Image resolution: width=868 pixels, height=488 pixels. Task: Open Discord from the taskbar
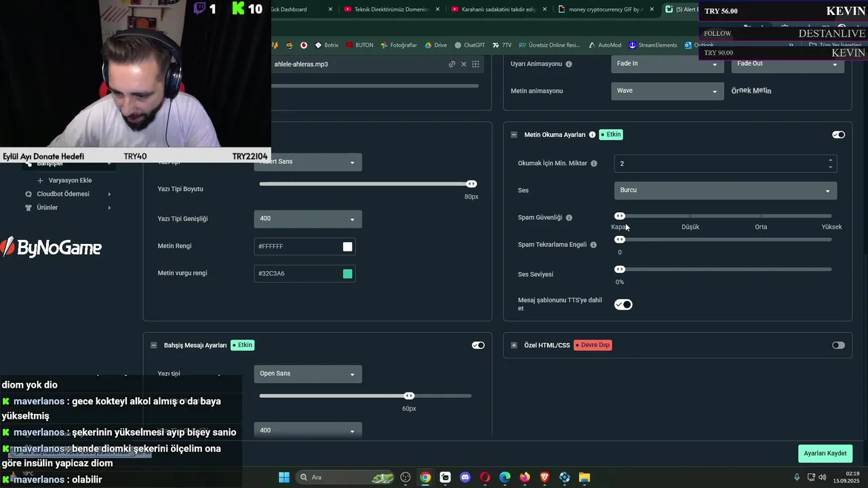(x=465, y=477)
